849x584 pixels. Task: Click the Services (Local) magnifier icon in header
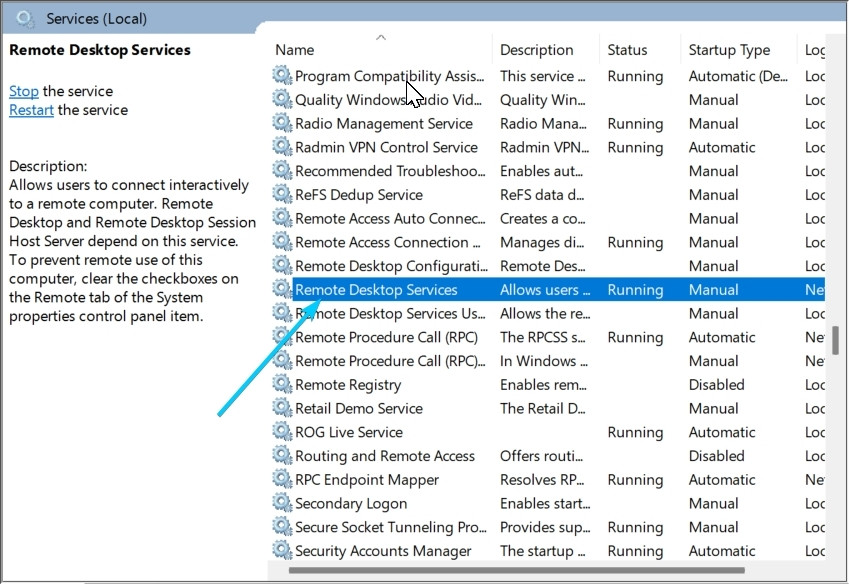26,18
